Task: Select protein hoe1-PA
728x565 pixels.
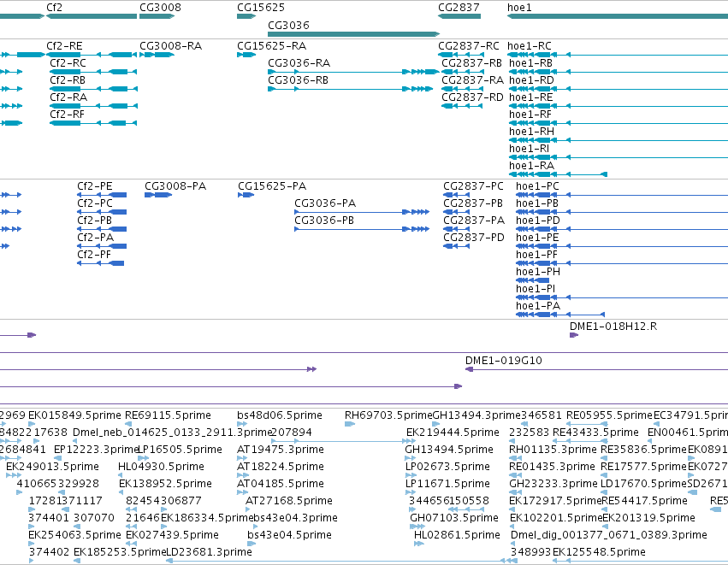Action: [x=538, y=306]
